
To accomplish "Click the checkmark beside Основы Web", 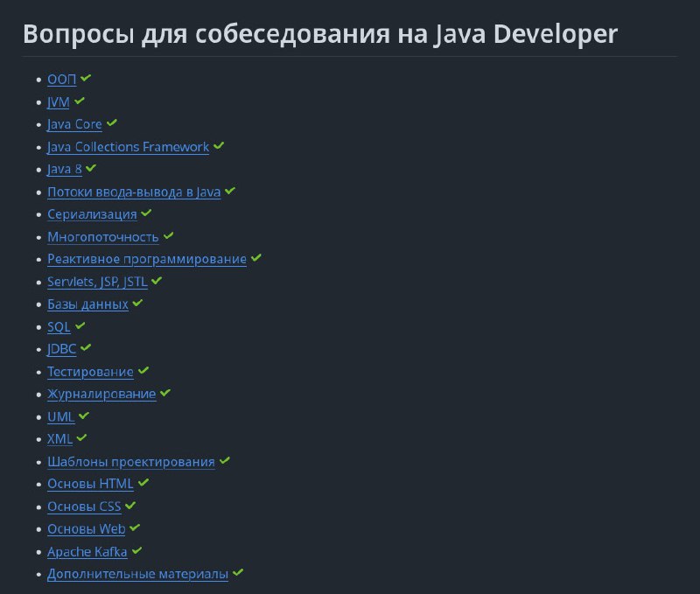I will click(135, 528).
